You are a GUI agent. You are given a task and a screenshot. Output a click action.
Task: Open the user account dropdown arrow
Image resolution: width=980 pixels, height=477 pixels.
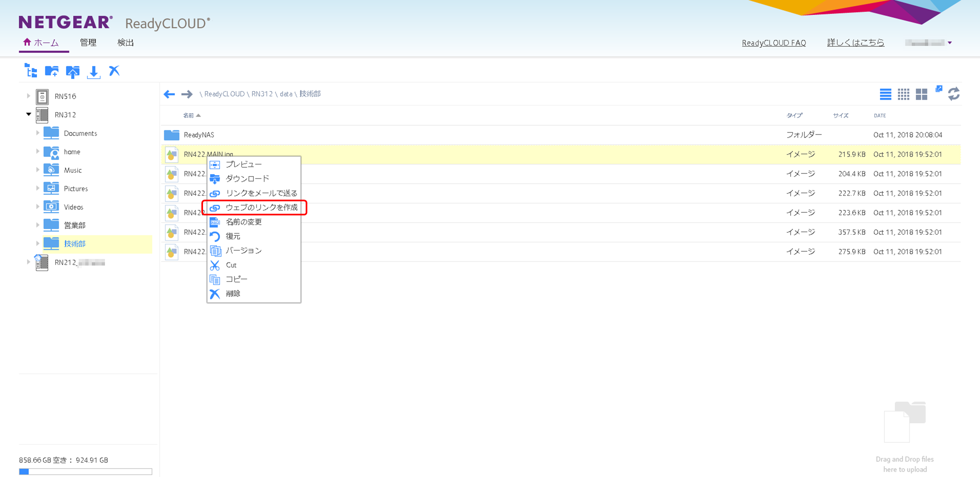(x=949, y=43)
